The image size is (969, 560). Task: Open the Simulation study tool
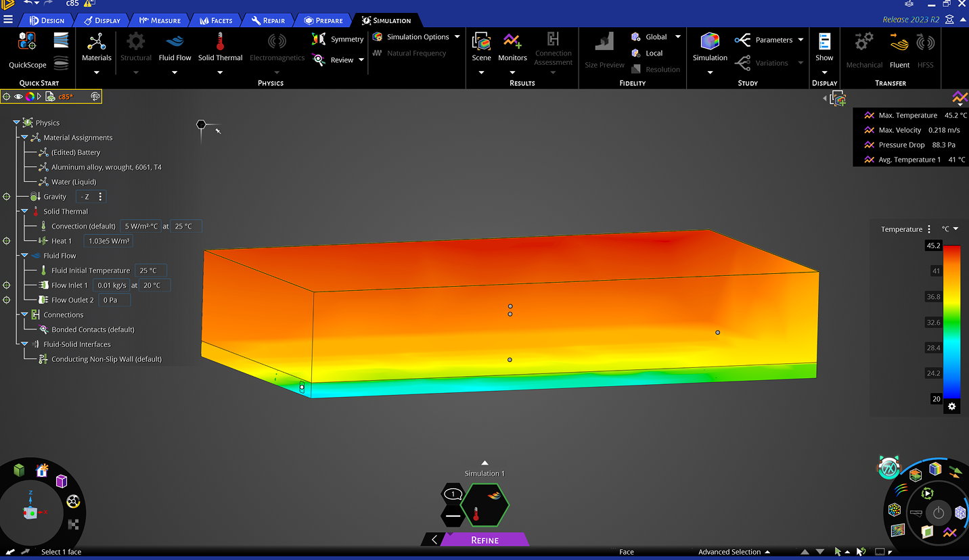click(710, 47)
